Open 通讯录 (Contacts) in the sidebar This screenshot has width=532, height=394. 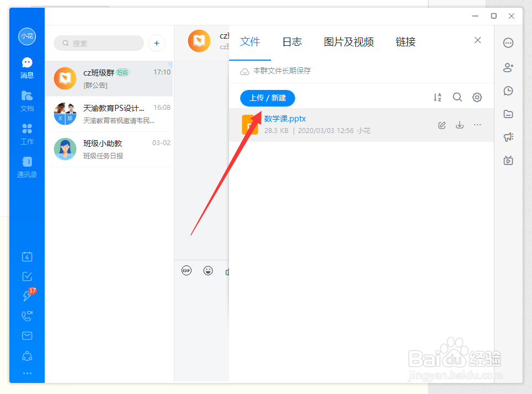26,167
